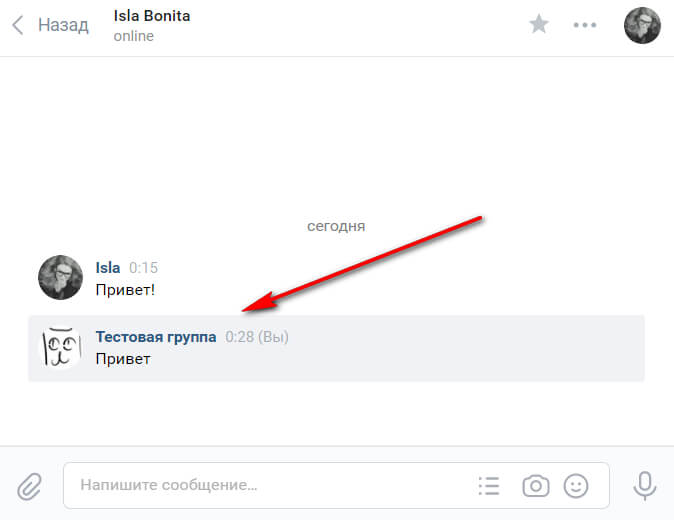Screen dimensions: 674x520
Task: Open the emoji smiley picker
Action: tap(576, 486)
